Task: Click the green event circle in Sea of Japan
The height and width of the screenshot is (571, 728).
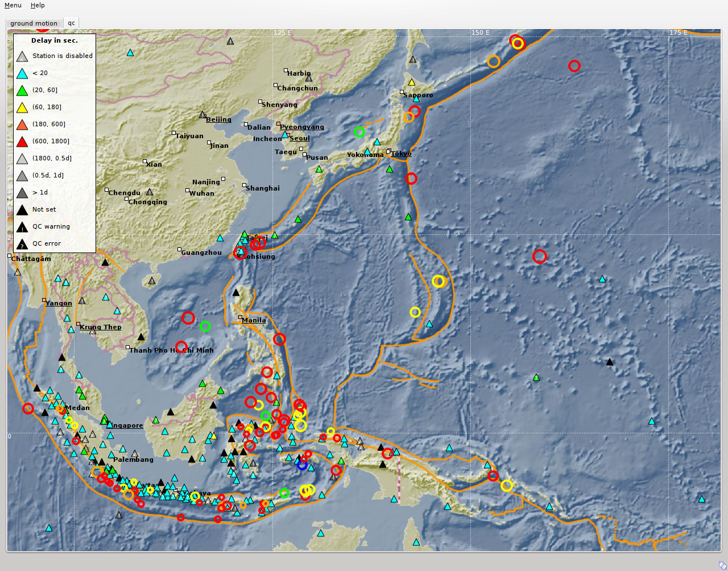Action: pyautogui.click(x=359, y=132)
